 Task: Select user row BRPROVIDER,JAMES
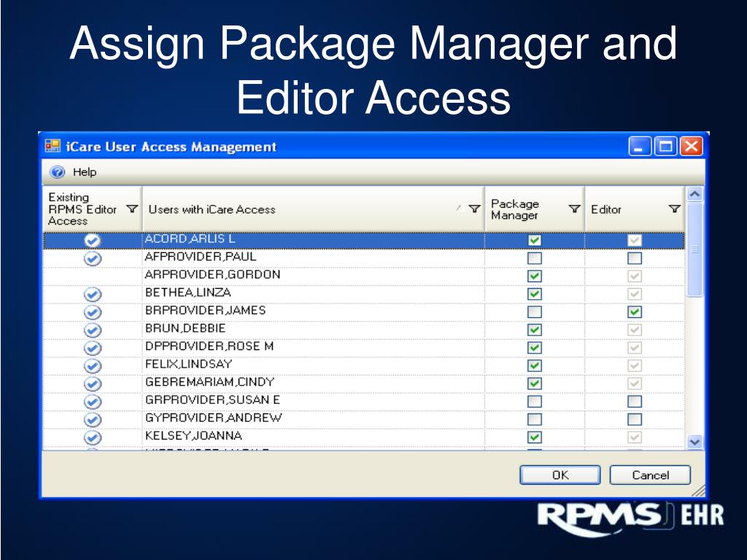(363, 312)
